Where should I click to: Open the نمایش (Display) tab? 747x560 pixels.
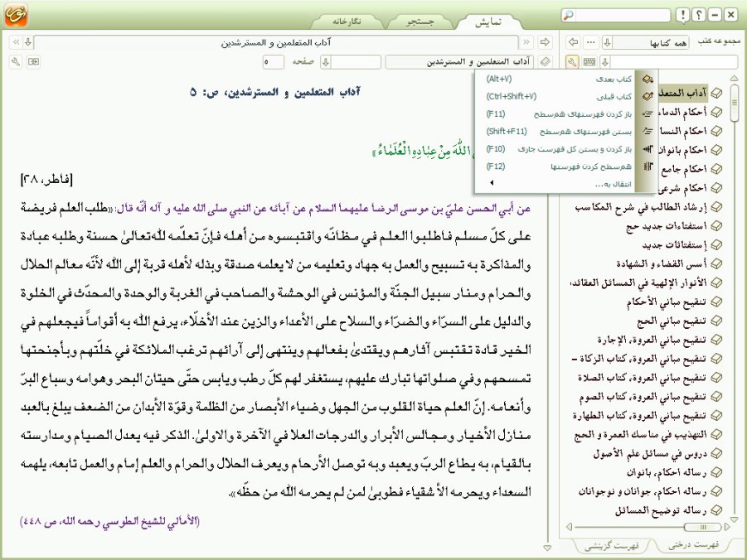(x=488, y=22)
